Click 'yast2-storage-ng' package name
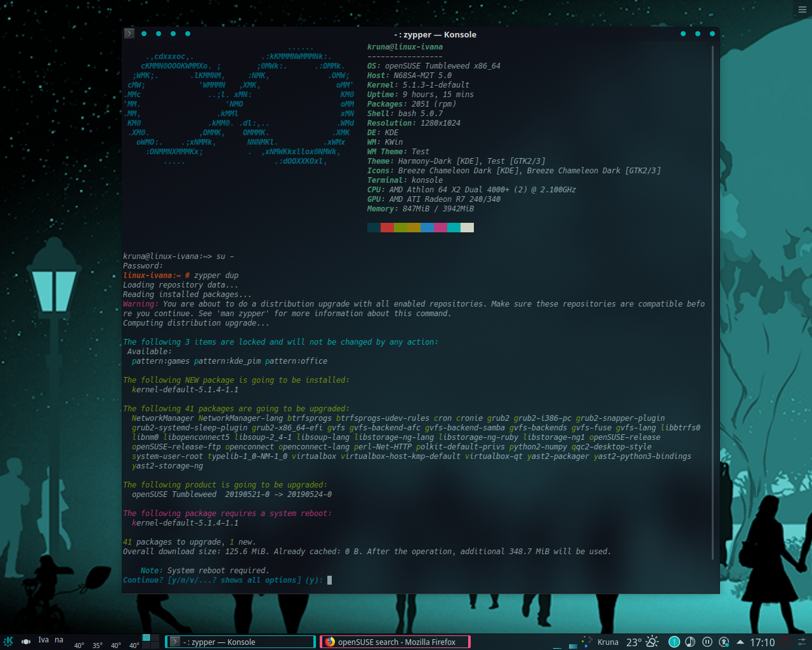 (x=167, y=466)
